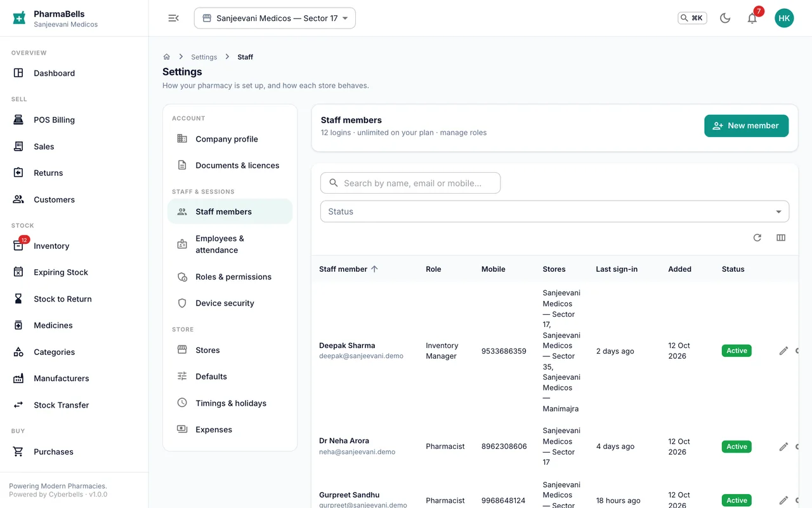Edit Dr Neha Arora's staff record
This screenshot has width=812, height=508.
[x=783, y=446]
